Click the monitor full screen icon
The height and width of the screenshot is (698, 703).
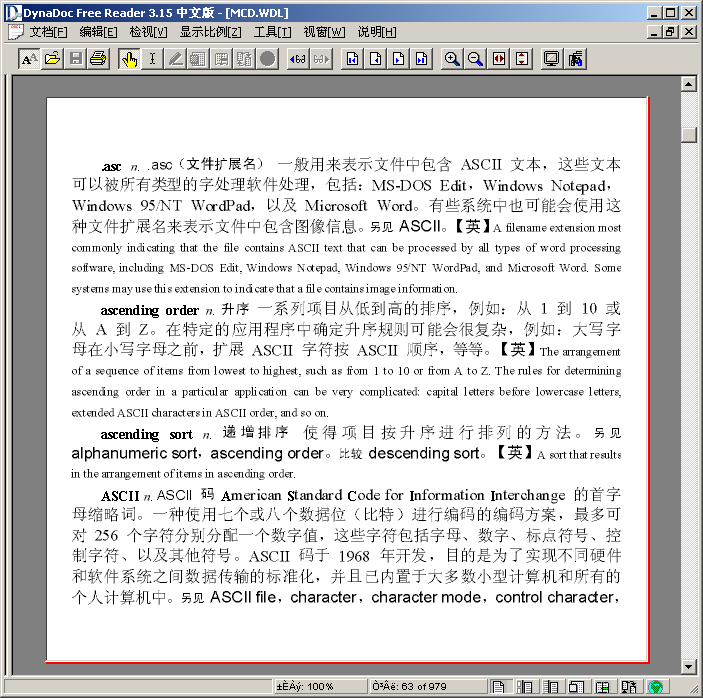551,59
